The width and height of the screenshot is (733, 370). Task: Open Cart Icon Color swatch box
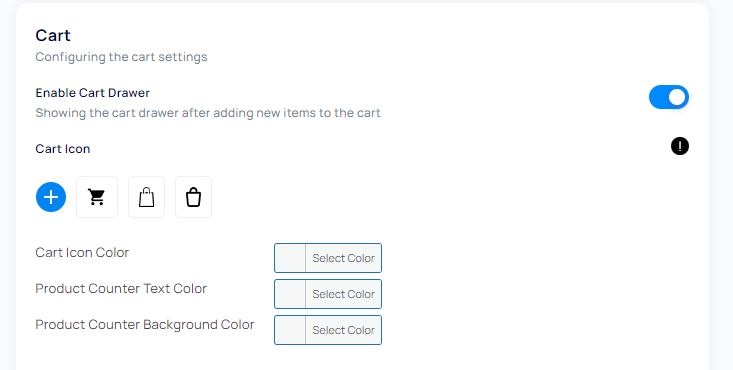click(290, 258)
